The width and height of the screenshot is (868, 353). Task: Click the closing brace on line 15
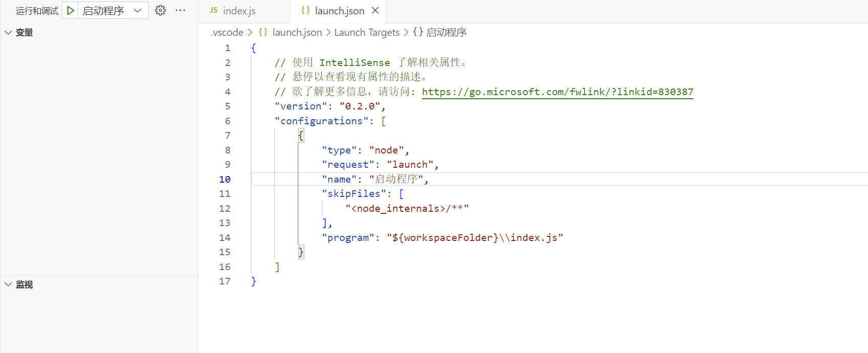(x=301, y=252)
